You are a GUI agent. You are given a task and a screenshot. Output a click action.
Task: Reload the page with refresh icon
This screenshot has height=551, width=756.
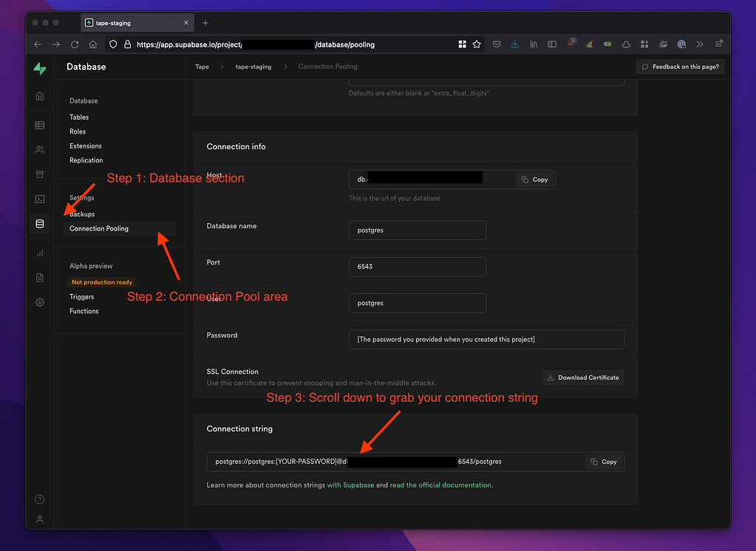tap(75, 44)
